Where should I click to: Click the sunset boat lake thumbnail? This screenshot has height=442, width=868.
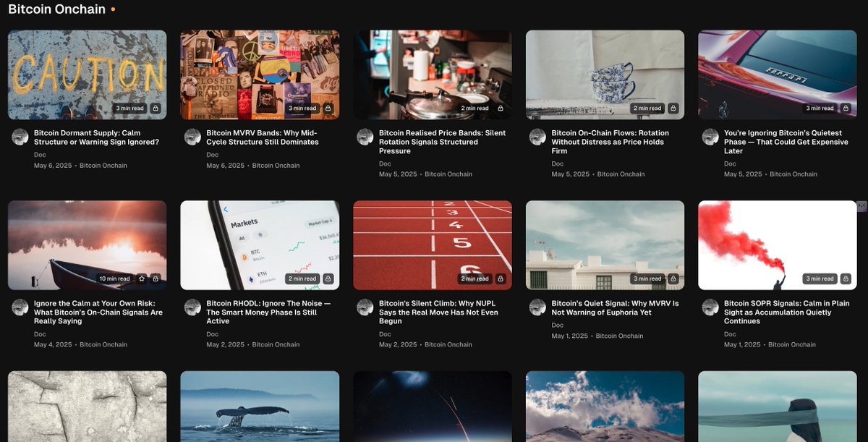tap(87, 245)
